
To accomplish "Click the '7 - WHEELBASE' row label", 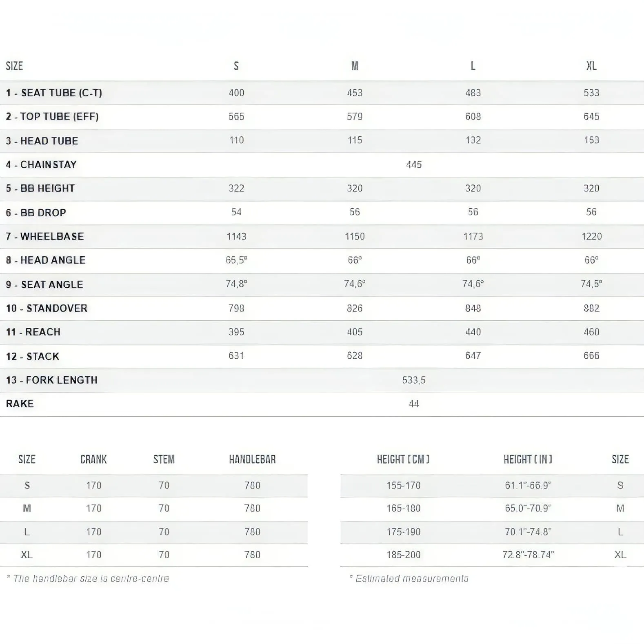I will point(45,237).
